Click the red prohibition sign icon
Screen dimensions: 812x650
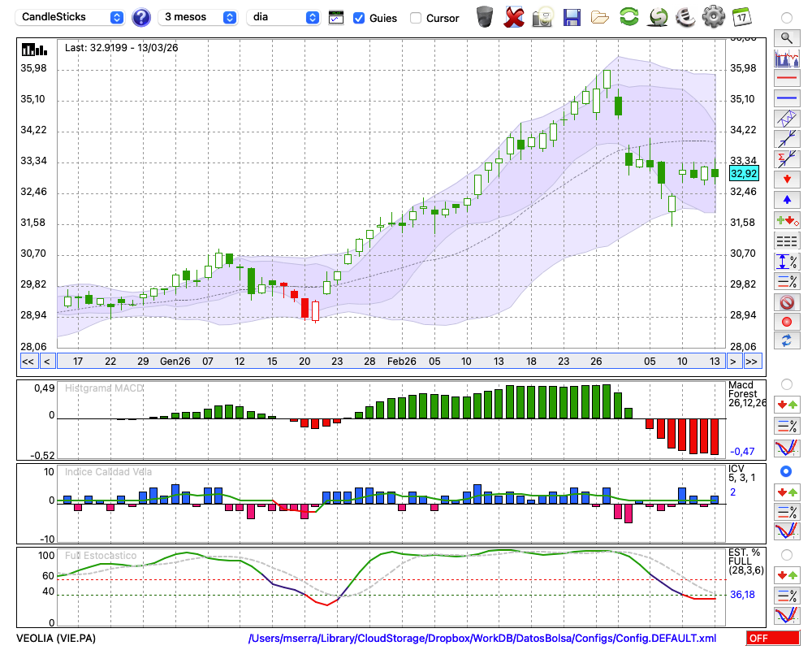coord(786,302)
